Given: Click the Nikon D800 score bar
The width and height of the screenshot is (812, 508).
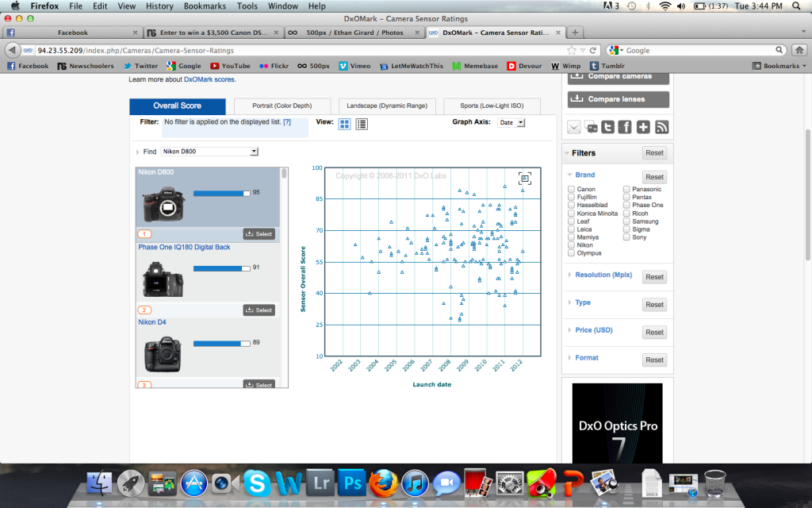Looking at the screenshot, I should 220,192.
